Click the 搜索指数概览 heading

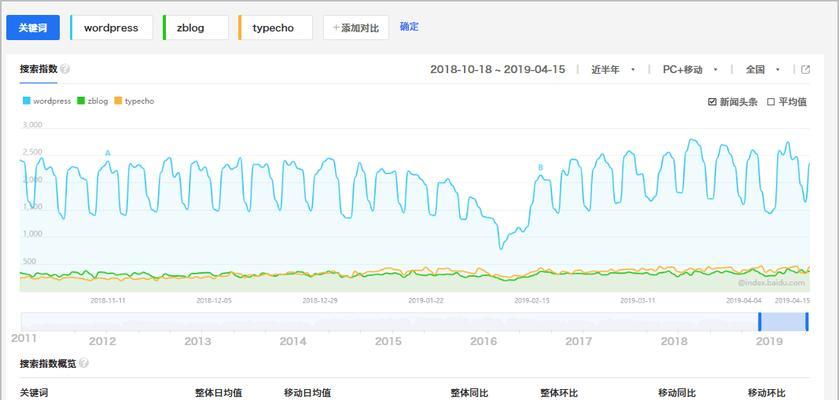tap(48, 364)
